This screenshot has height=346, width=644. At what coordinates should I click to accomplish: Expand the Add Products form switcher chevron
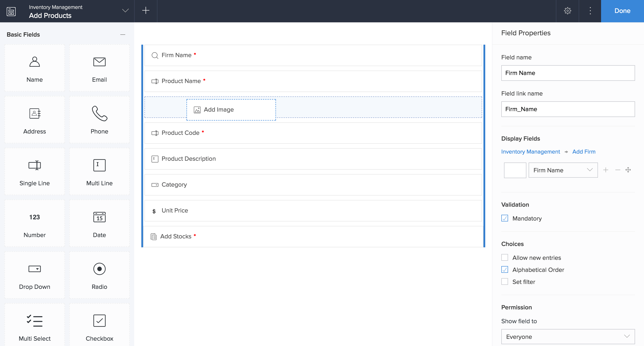coord(125,11)
